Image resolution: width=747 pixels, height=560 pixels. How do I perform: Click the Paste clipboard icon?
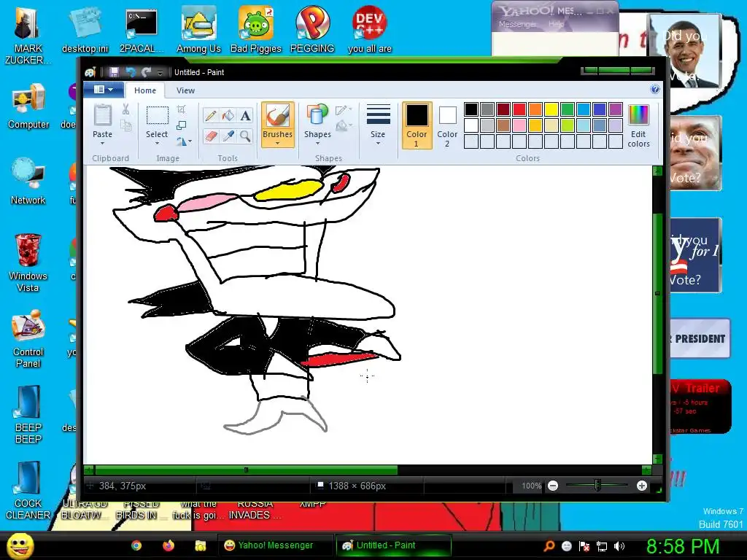[x=102, y=115]
